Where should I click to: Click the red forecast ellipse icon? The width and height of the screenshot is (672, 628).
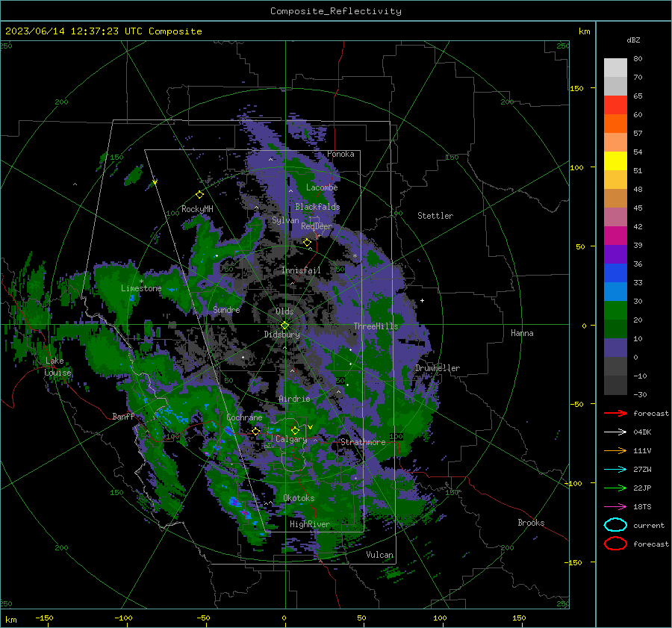click(615, 544)
